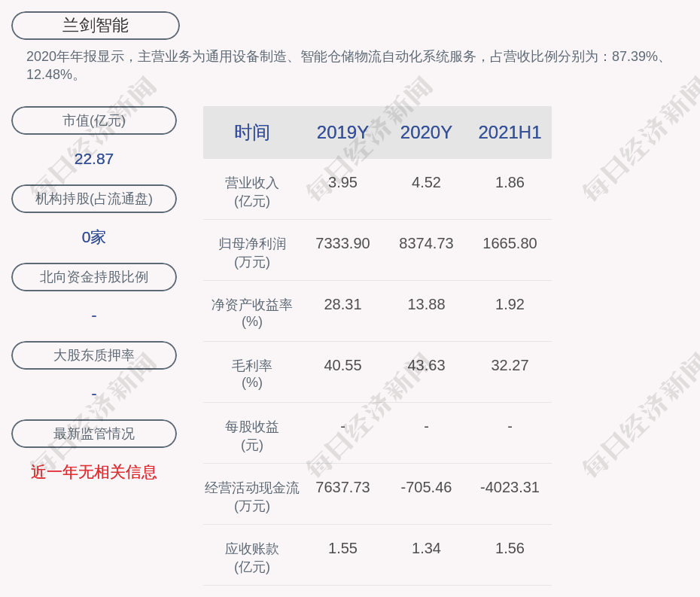Click the 兰剑智能 company name pill
The width and height of the screenshot is (700, 597).
[x=96, y=26]
